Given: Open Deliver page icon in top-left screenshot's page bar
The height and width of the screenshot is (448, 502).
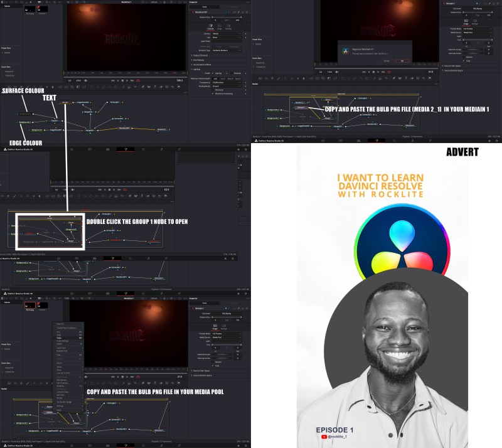Looking at the screenshot, I should [179, 149].
